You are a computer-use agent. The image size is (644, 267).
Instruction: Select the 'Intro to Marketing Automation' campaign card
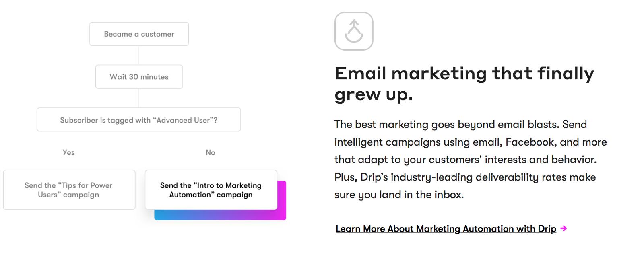pos(211,190)
